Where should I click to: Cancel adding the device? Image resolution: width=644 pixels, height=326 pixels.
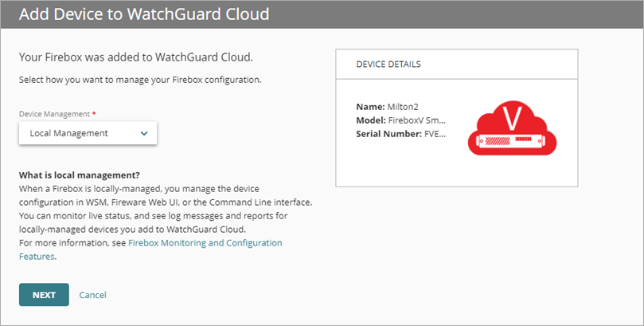coord(92,295)
